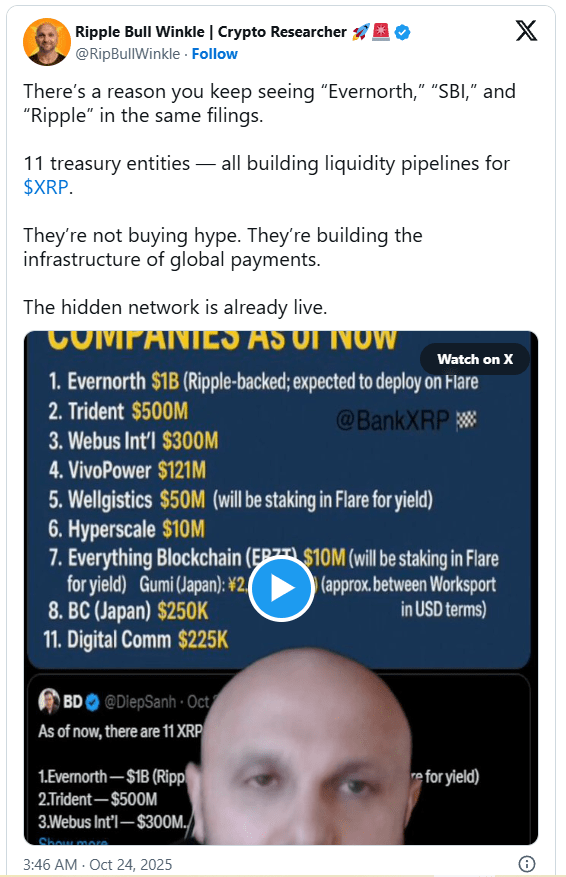Image resolution: width=566 pixels, height=877 pixels.
Task: Click Ripple Bull Winkle display name
Action: click(211, 32)
